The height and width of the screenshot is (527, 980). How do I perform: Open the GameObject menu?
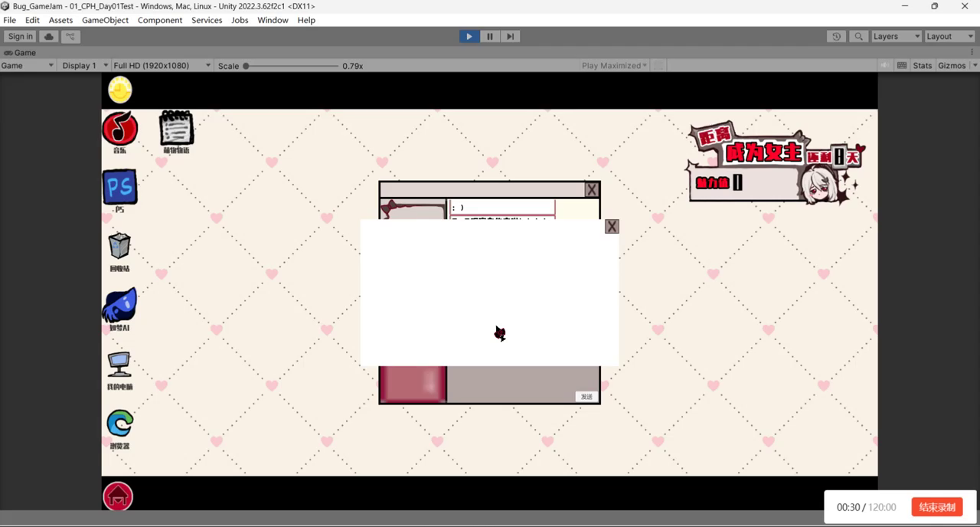(105, 20)
